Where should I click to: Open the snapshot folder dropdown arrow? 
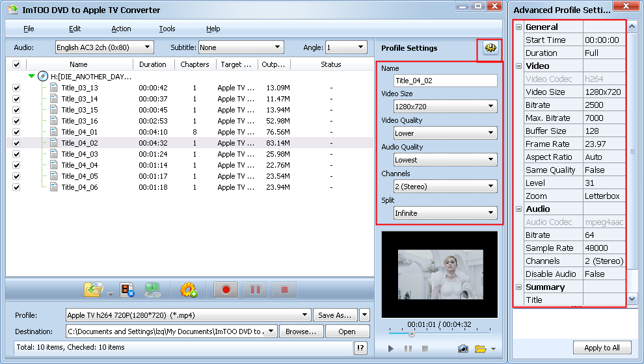(x=493, y=349)
